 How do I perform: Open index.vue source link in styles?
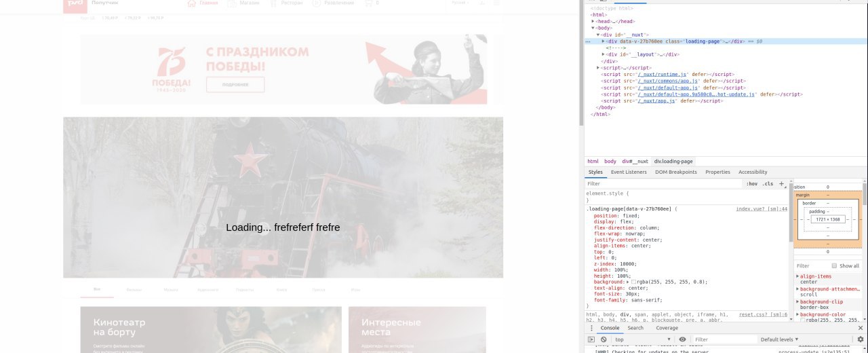pos(762,209)
